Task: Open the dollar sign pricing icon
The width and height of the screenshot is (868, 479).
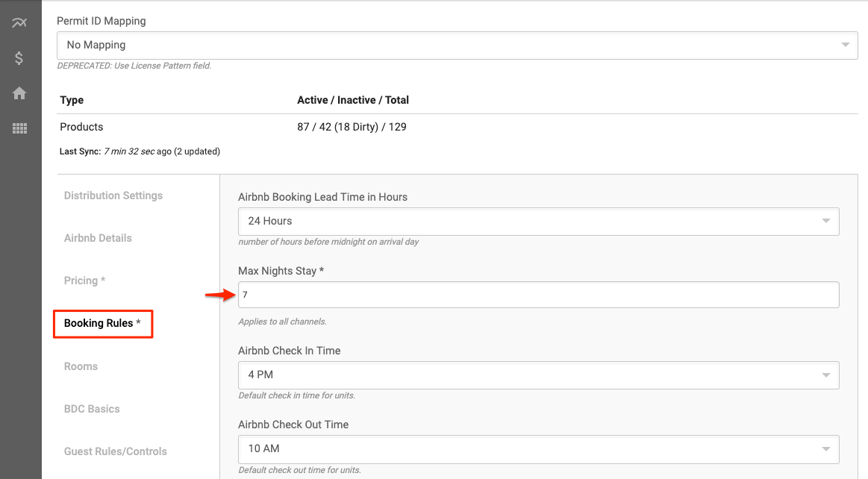Action: pyautogui.click(x=19, y=58)
